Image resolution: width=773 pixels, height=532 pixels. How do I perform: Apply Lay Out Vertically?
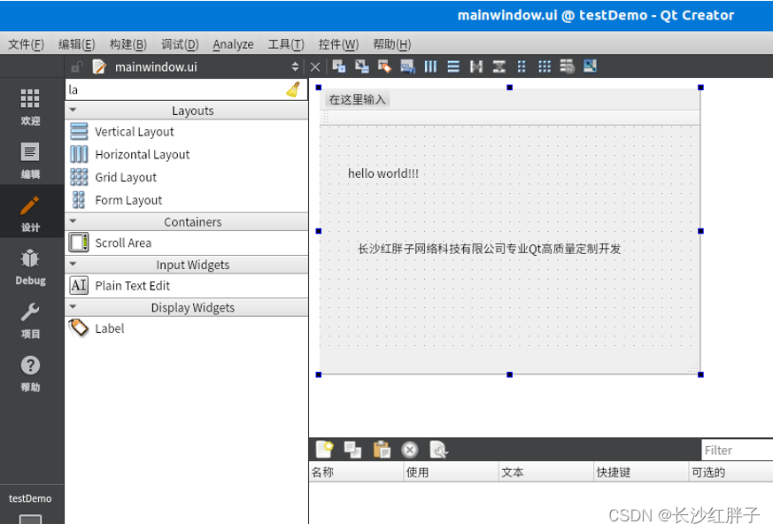pos(453,66)
